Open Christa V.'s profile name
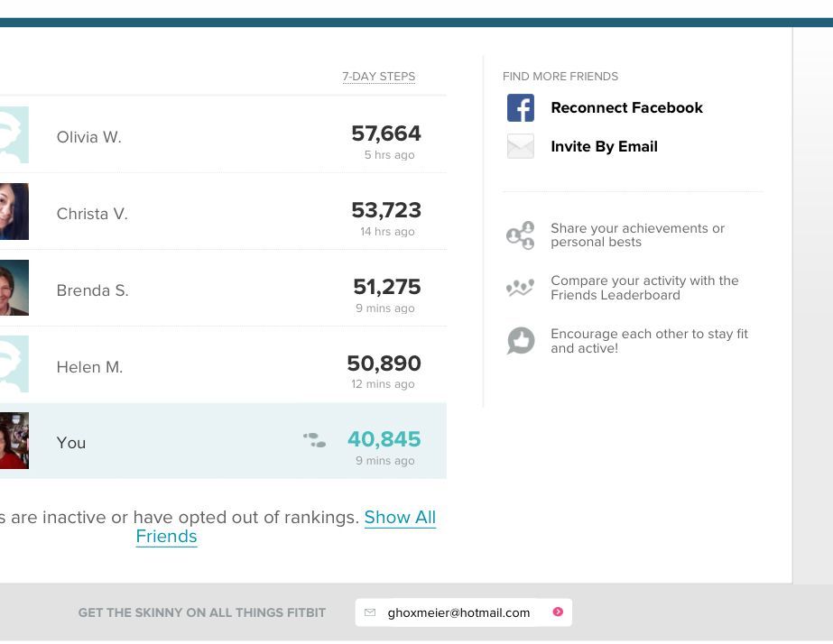This screenshot has height=644, width=833. pos(92,214)
